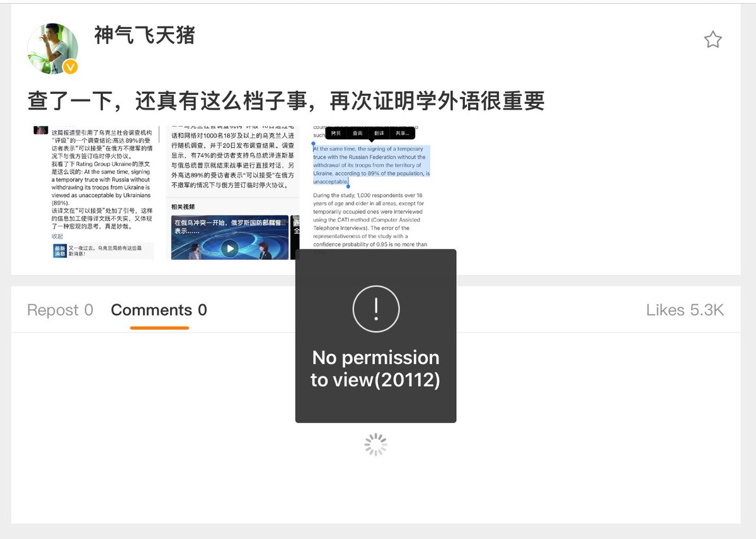Tap 共享... in the screenshot's text menu
This screenshot has height=539, width=756.
point(401,133)
